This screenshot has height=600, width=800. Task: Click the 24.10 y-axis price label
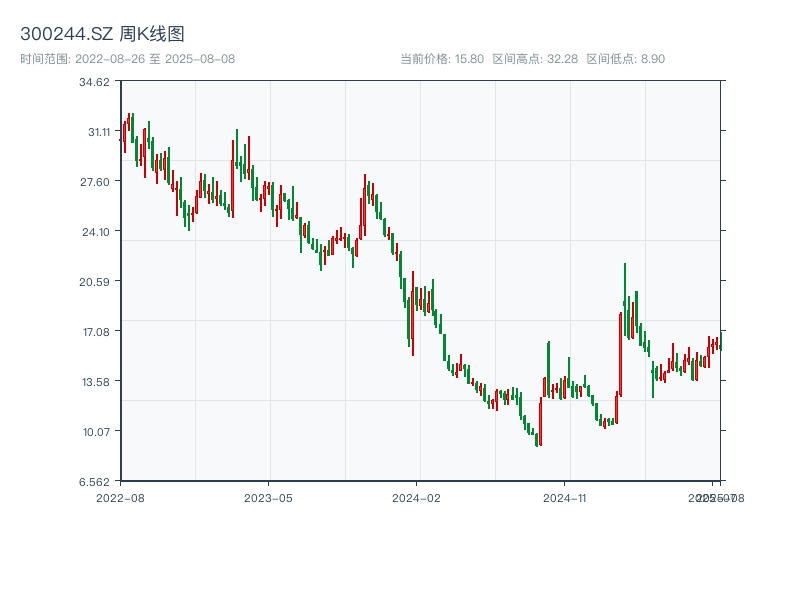pos(95,232)
